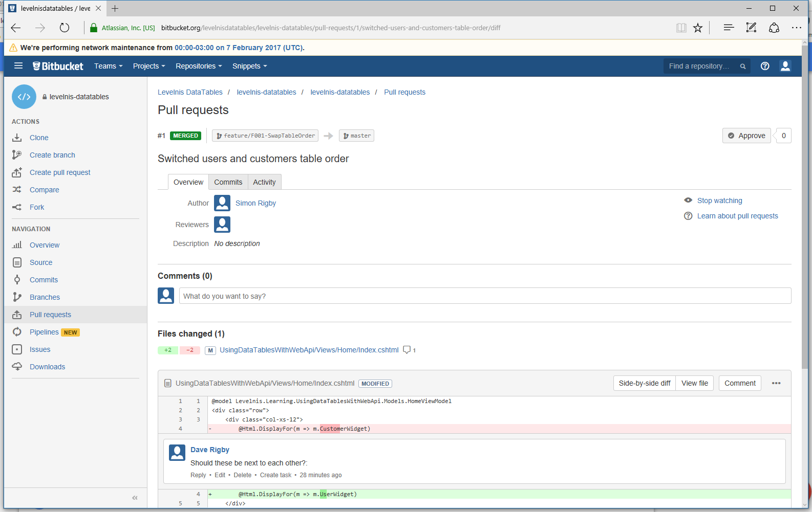812x512 pixels.
Task: Open Edge more settings ellipsis
Action: tap(797, 28)
